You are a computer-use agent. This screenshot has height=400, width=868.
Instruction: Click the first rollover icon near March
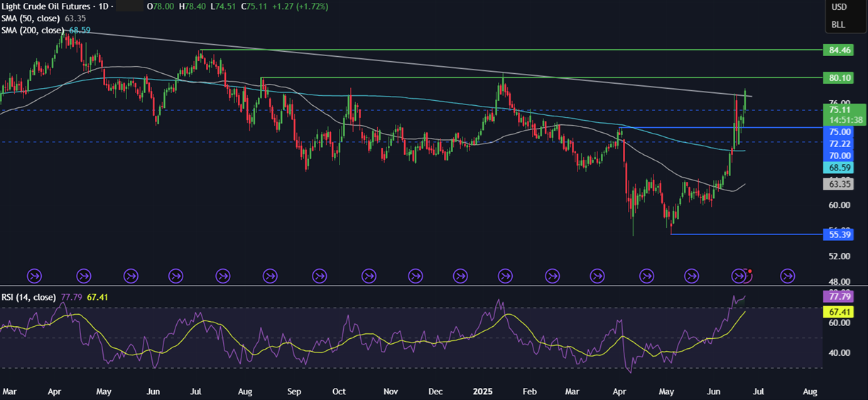(34, 275)
